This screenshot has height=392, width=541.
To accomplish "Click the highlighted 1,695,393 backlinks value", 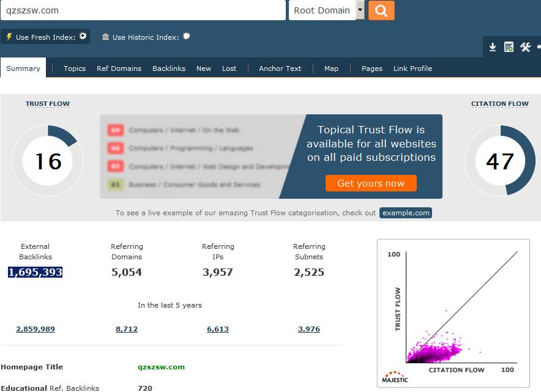I will pos(35,272).
